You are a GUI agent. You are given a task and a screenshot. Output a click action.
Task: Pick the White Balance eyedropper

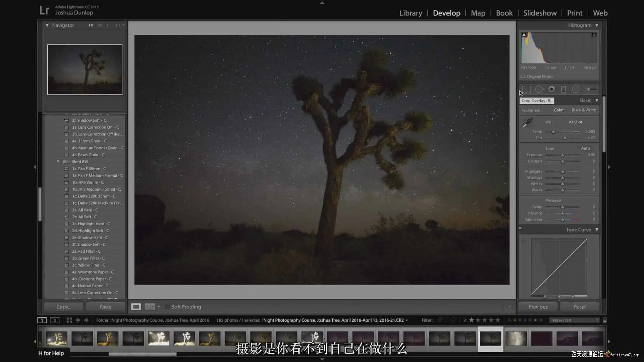coord(527,123)
